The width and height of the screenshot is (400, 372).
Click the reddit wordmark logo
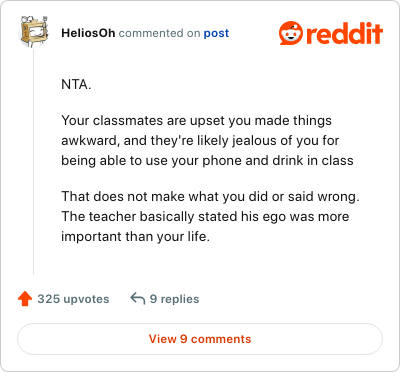coord(344,34)
